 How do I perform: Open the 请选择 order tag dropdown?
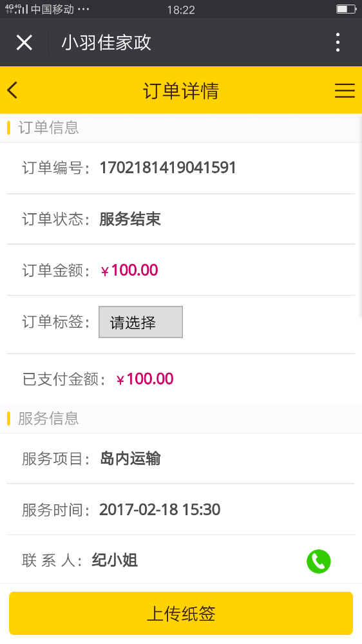coord(140,322)
